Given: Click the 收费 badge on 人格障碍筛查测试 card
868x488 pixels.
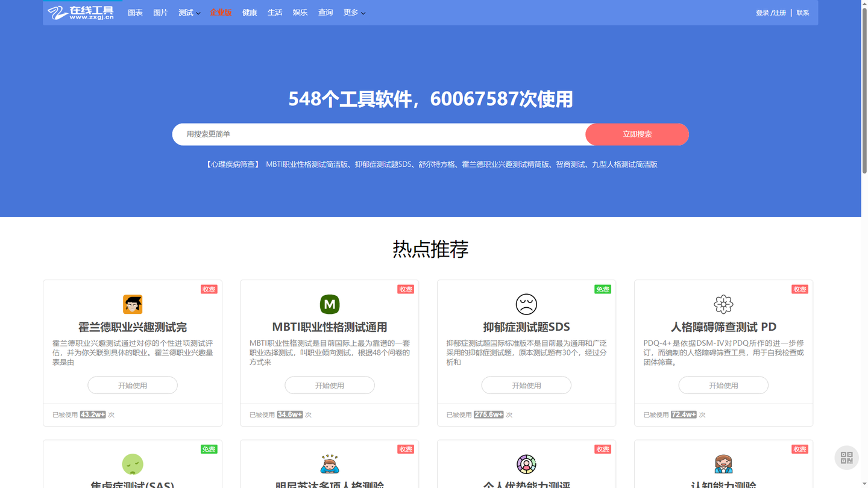Looking at the screenshot, I should (800, 289).
